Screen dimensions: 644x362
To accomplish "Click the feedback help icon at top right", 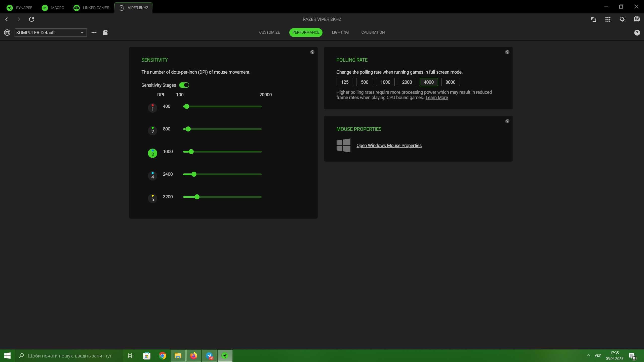I will point(637,19).
